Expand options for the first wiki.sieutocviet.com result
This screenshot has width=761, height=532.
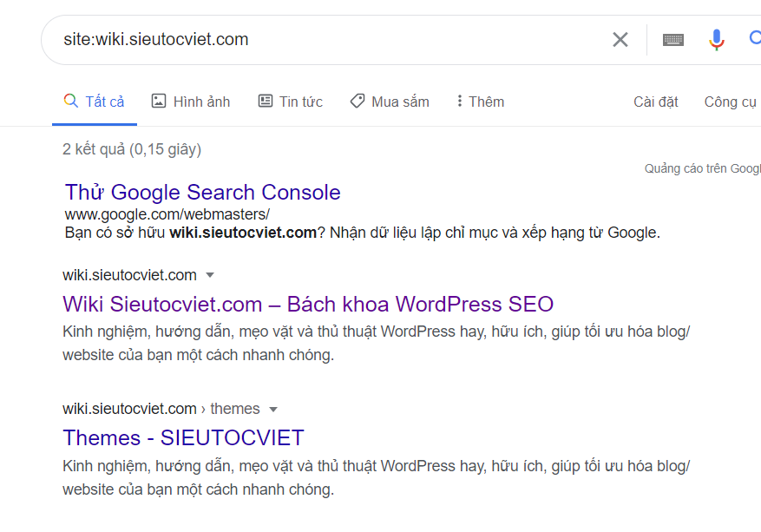coord(209,275)
